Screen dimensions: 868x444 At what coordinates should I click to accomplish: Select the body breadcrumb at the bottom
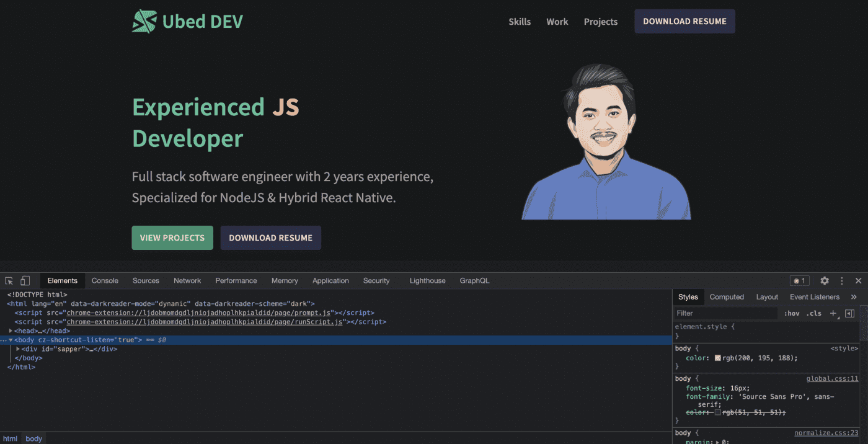[34, 438]
